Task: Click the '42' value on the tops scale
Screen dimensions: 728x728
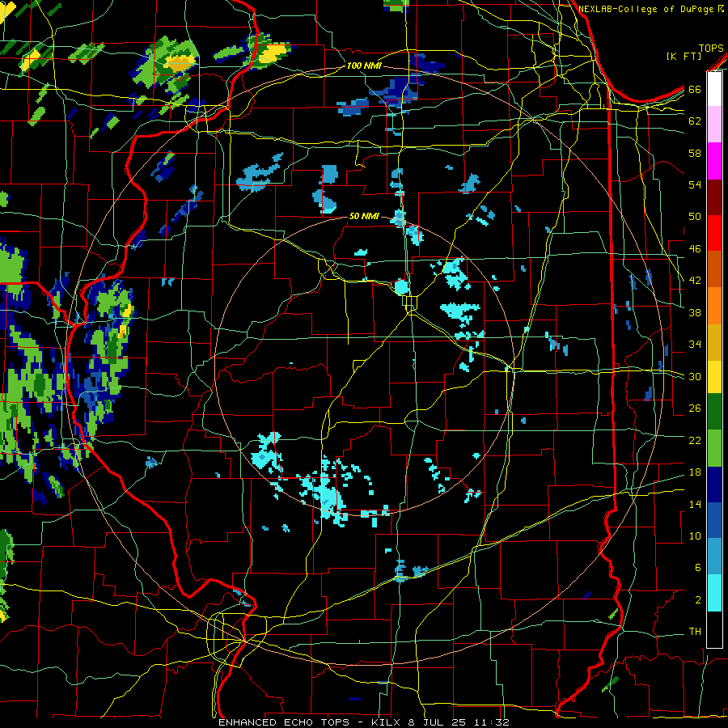Action: 695,281
